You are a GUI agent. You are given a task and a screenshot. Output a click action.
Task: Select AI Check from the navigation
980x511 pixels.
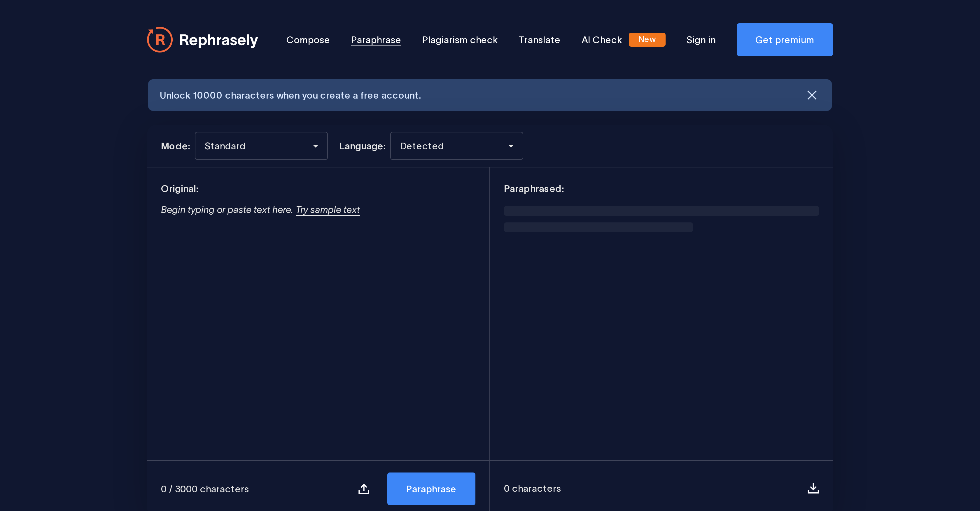pos(601,40)
